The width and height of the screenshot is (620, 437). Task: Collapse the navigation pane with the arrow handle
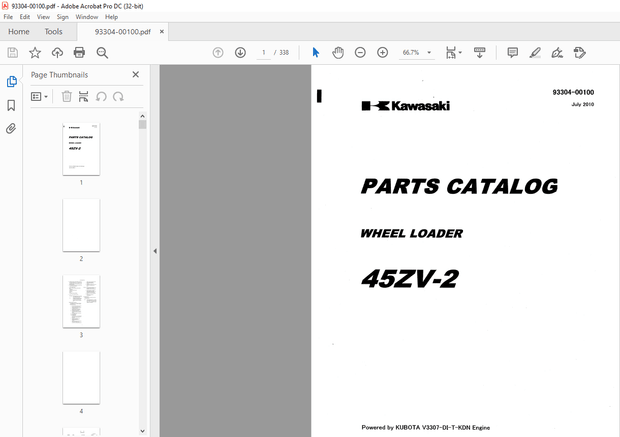tap(155, 251)
